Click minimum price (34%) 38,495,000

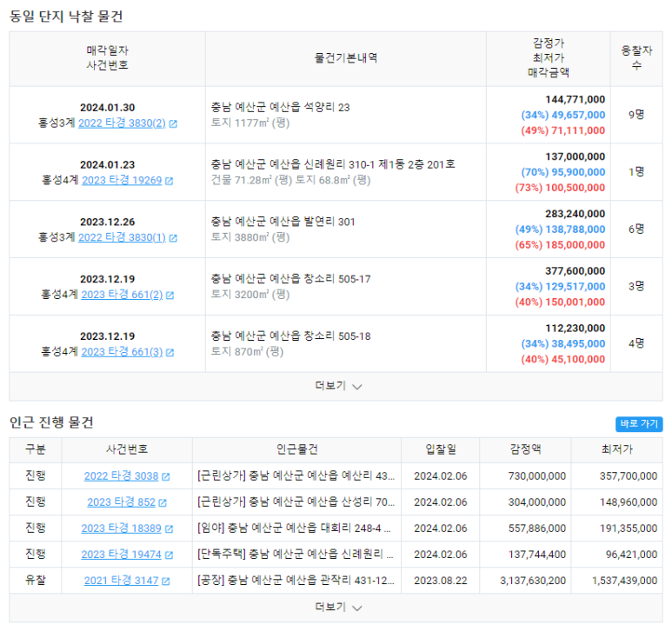pyautogui.click(x=563, y=343)
